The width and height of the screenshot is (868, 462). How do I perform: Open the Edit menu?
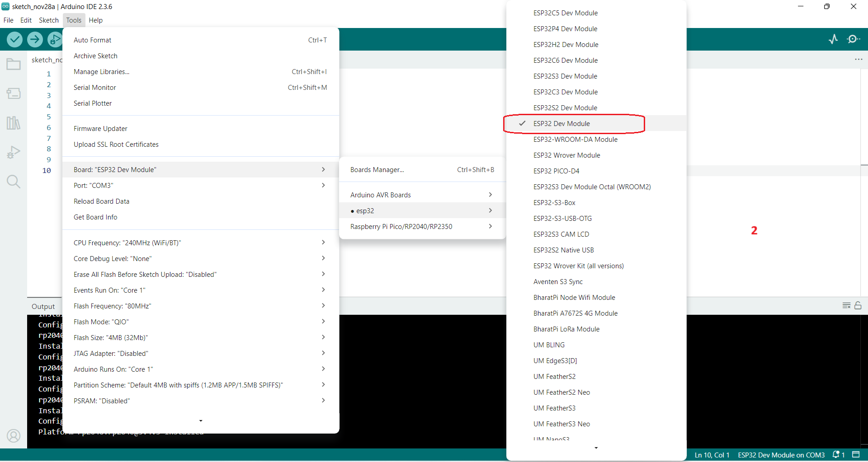pos(26,20)
